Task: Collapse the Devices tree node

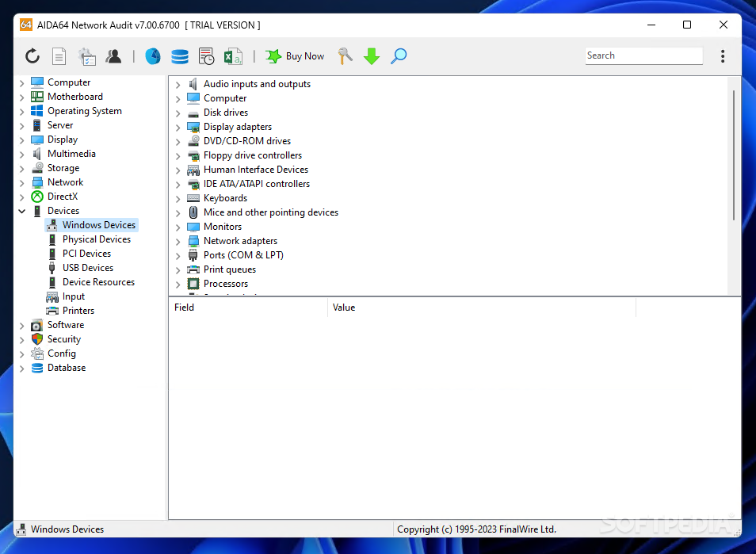Action: coord(21,211)
